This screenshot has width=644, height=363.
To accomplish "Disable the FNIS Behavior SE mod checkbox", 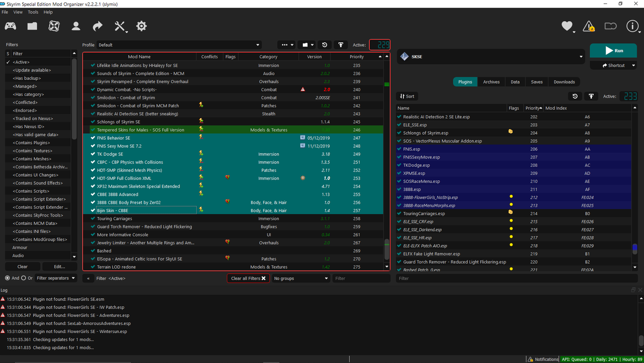I will tap(93, 138).
